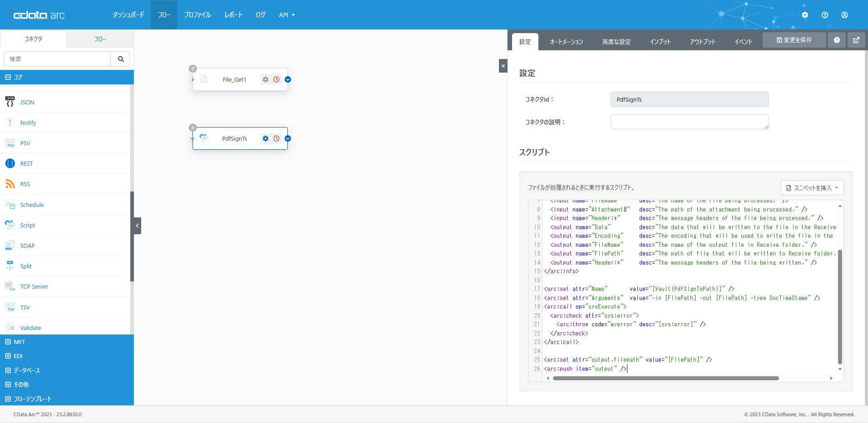Select the Schedule connector icon

tap(10, 205)
